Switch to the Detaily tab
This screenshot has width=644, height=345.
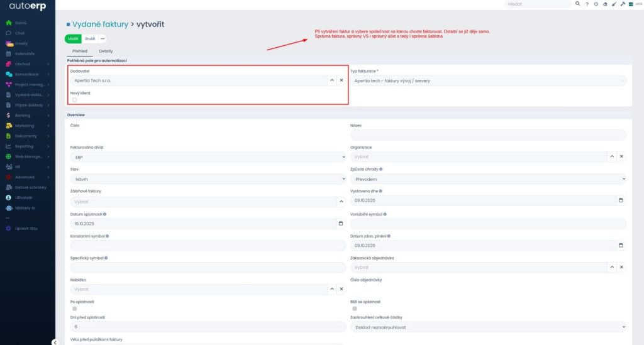point(106,51)
